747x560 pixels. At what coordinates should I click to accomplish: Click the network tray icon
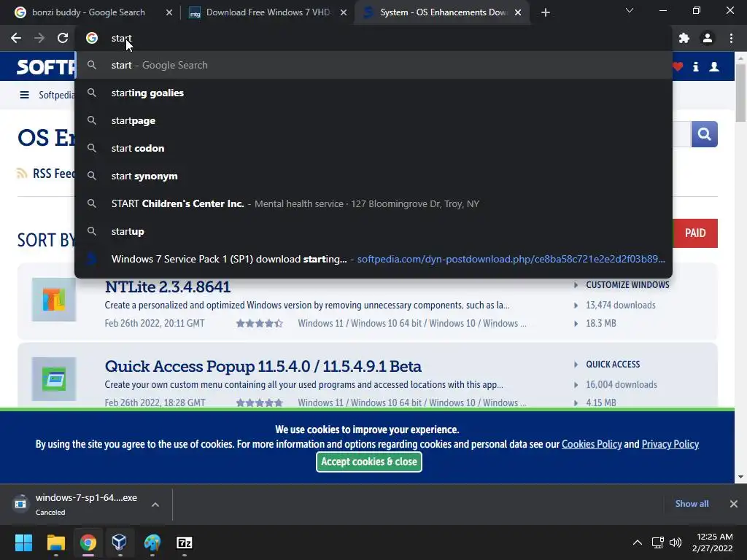pos(658,542)
